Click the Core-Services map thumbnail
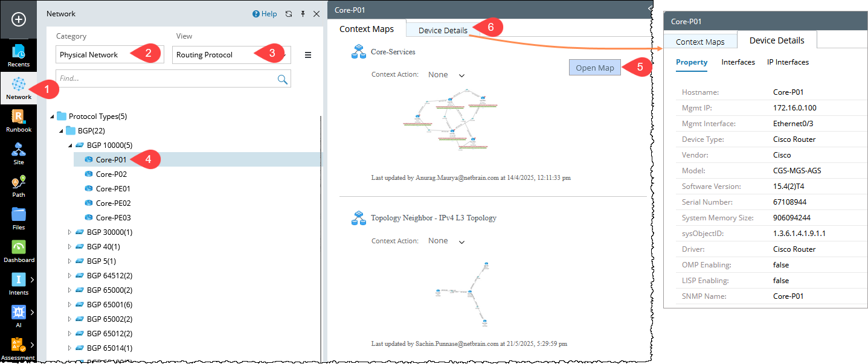The width and height of the screenshot is (868, 364). (450, 120)
